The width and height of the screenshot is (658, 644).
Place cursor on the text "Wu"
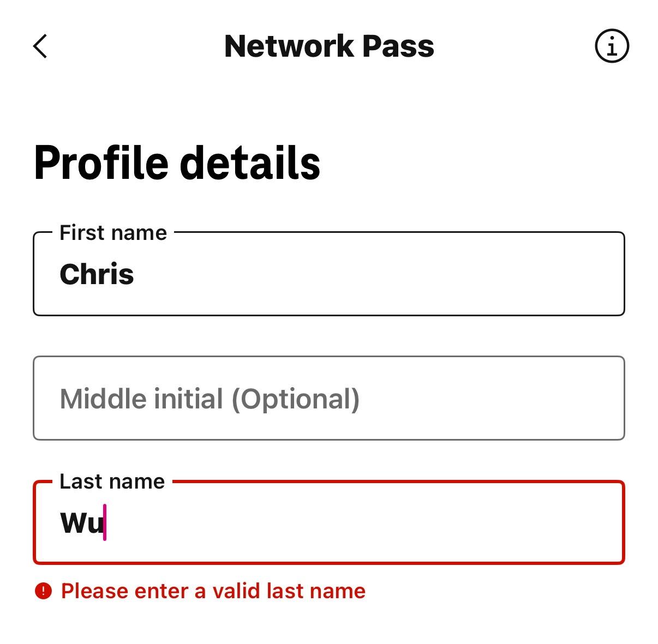click(x=82, y=523)
